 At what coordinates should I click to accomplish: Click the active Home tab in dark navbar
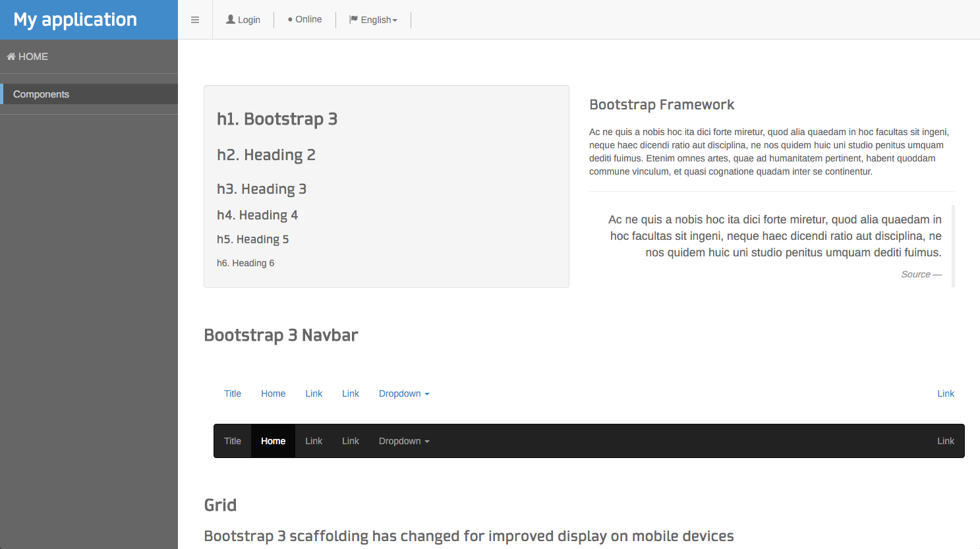tap(273, 441)
